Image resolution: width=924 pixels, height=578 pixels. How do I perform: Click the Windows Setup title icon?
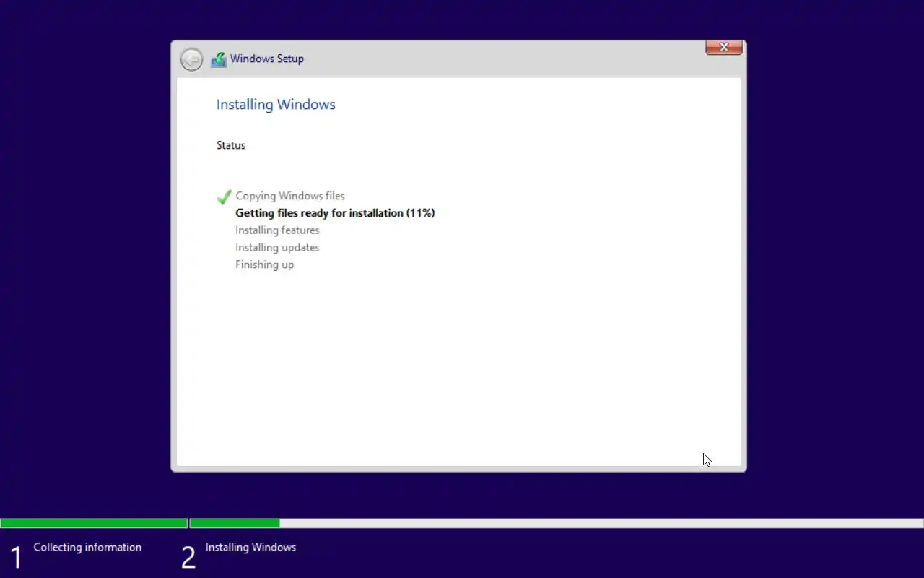(x=218, y=59)
